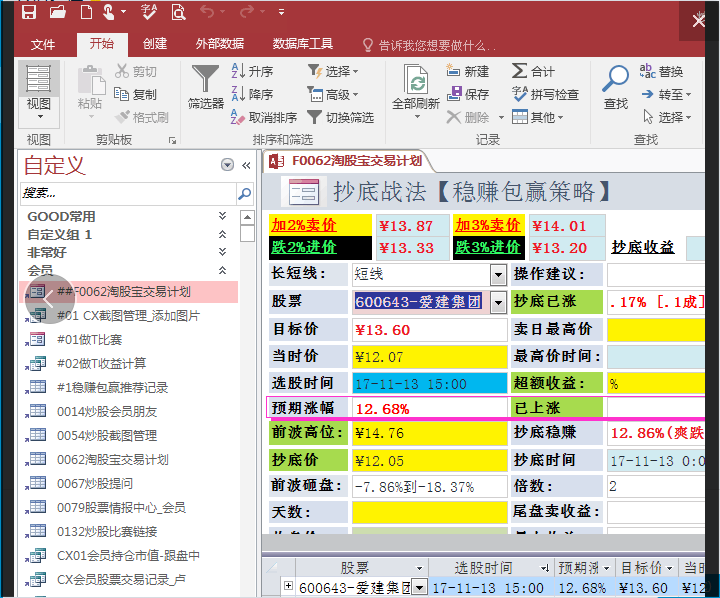Collapse the 会员 group

222,270
